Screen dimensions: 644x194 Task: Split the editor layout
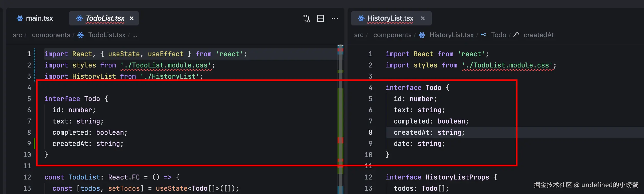click(320, 18)
